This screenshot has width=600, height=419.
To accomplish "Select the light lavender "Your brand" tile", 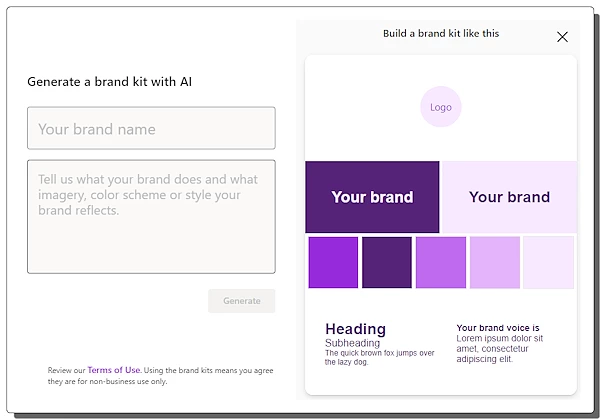I will click(x=509, y=197).
